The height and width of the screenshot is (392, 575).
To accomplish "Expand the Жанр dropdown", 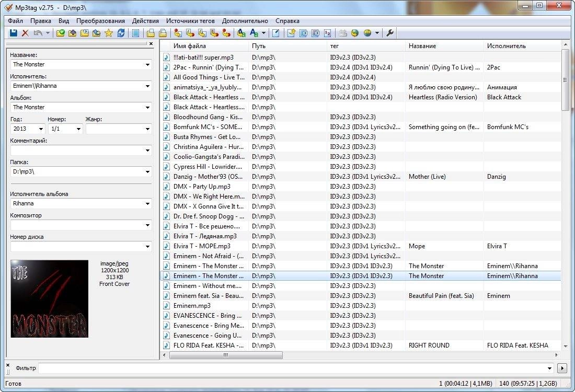I will pos(147,129).
